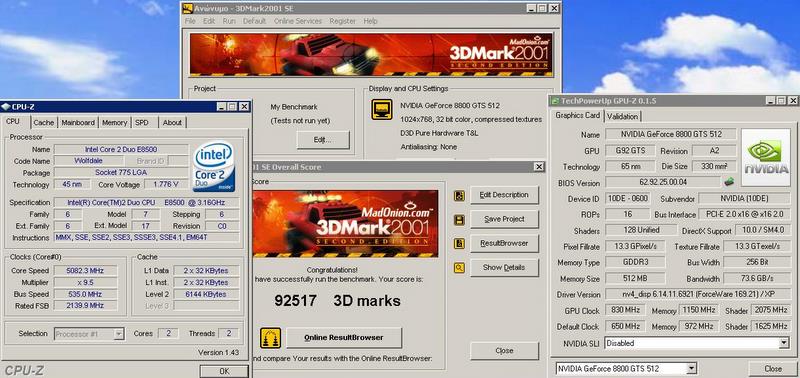Viewport: 800px width, 378px height.
Task: Click the ResultBrowser button
Action: [x=504, y=243]
